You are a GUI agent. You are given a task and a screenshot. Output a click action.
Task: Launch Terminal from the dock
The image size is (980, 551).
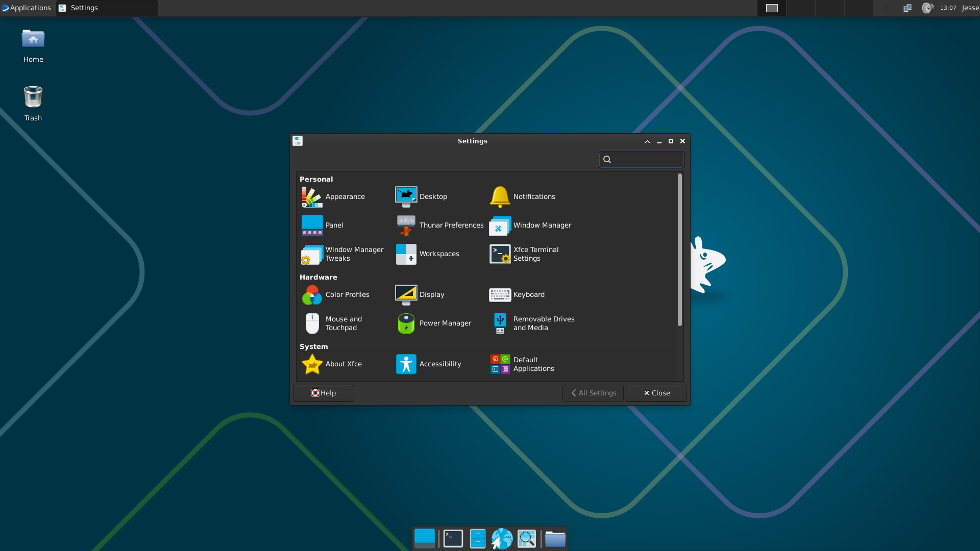click(x=453, y=539)
